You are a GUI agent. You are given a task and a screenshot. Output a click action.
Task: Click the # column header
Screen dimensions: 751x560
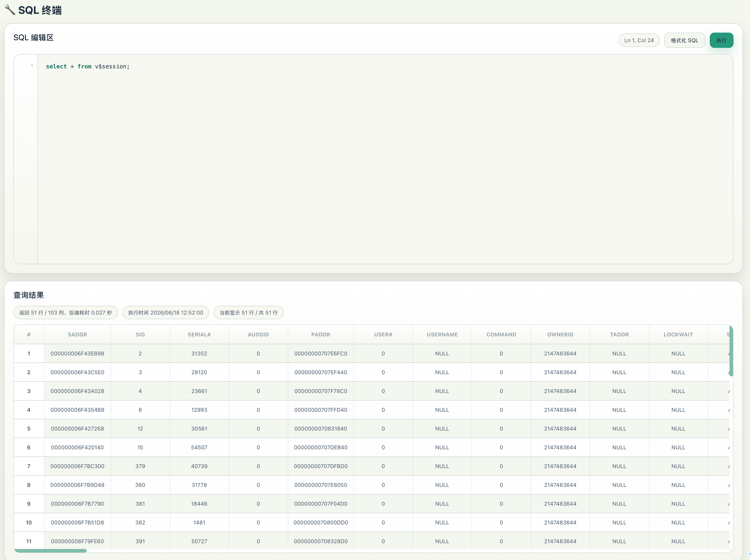29,335
